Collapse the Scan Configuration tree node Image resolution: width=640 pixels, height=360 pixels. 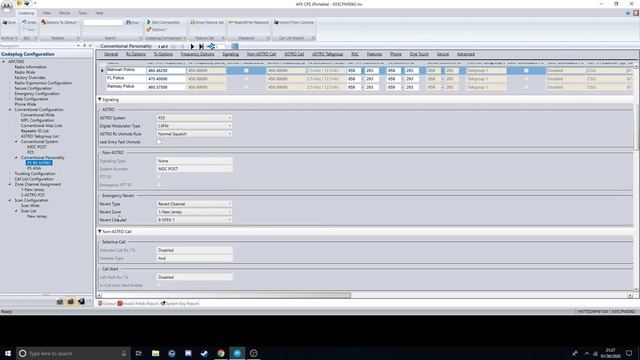click(10, 200)
